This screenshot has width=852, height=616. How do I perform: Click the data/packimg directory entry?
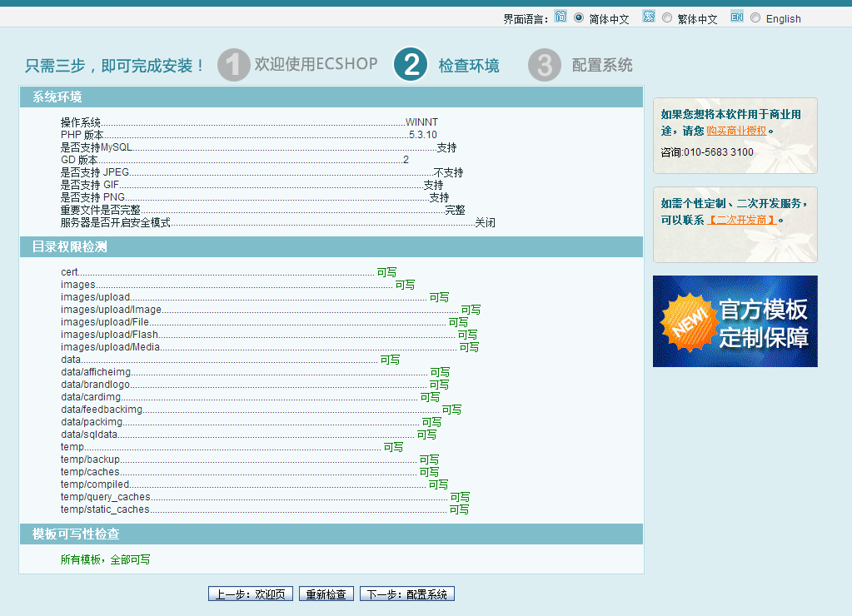(92, 422)
